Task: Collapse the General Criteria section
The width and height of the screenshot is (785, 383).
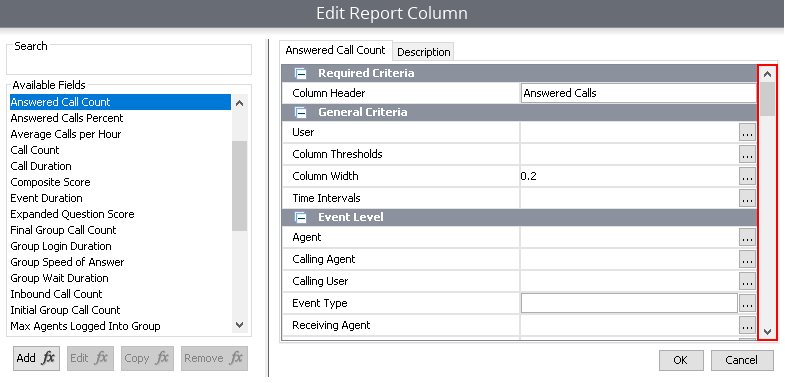Action: click(301, 113)
